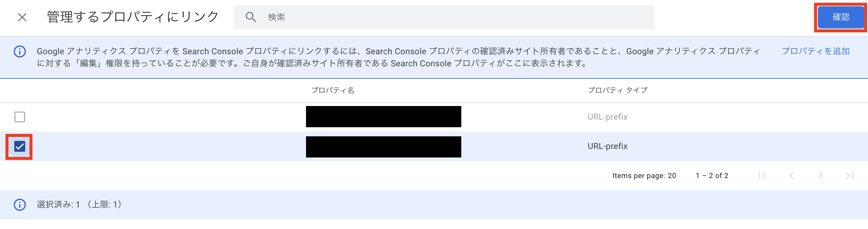868x229 pixels.
Task: Focus the 検索 search field
Action: 444,17
